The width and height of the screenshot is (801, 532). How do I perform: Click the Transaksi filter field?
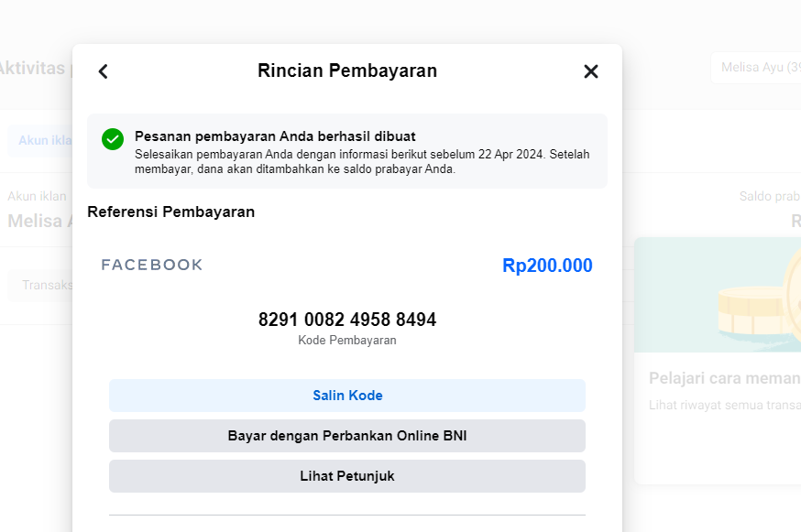pyautogui.click(x=41, y=285)
